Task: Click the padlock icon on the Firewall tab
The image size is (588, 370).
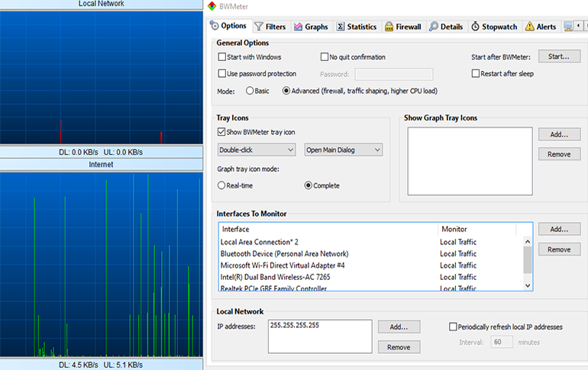Action: [x=389, y=27]
